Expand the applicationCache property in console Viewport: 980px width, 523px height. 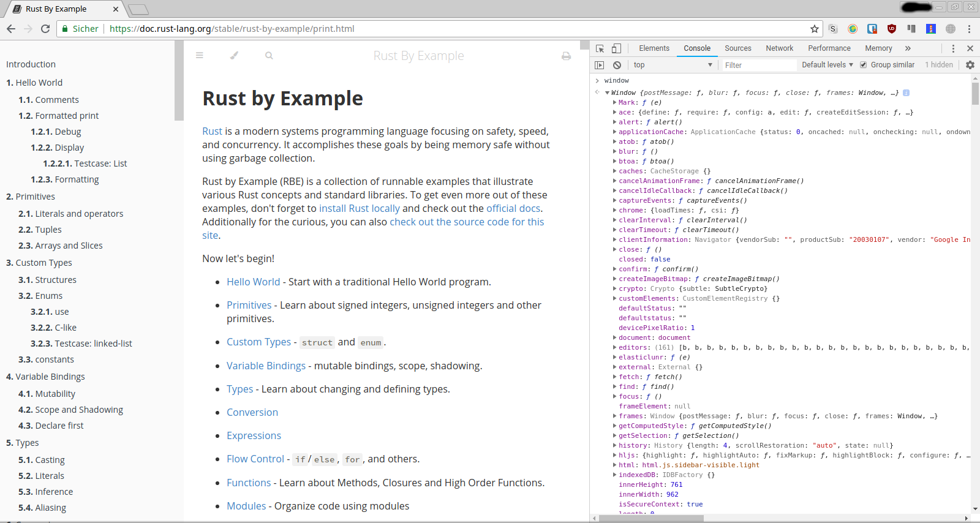pyautogui.click(x=614, y=132)
